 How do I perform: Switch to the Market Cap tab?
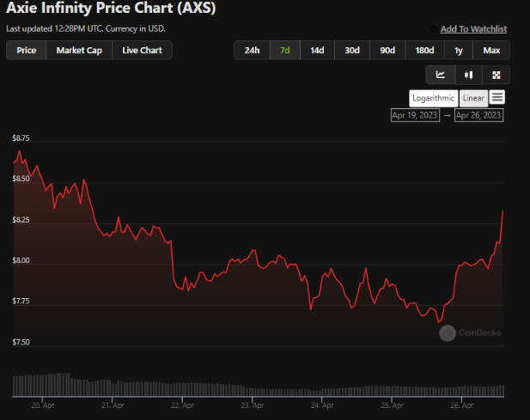(79, 51)
